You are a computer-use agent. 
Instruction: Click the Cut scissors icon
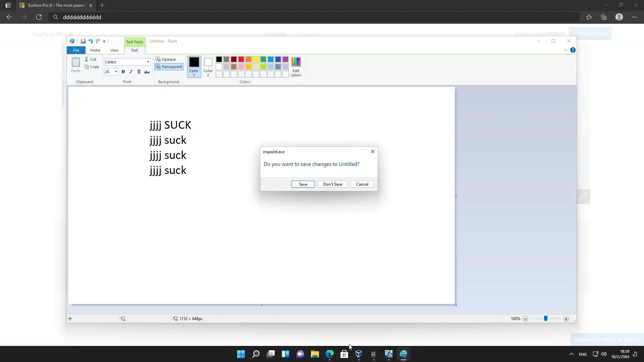(87, 59)
